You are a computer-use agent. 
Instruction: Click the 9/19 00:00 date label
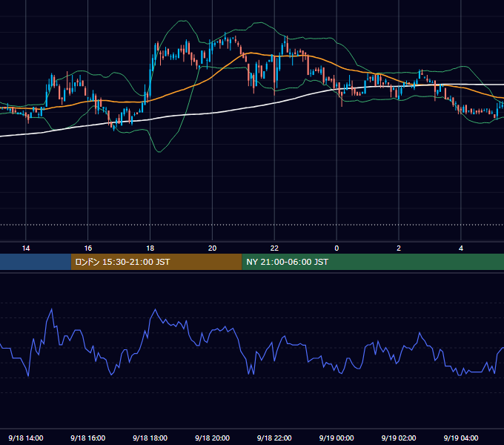[x=336, y=438]
